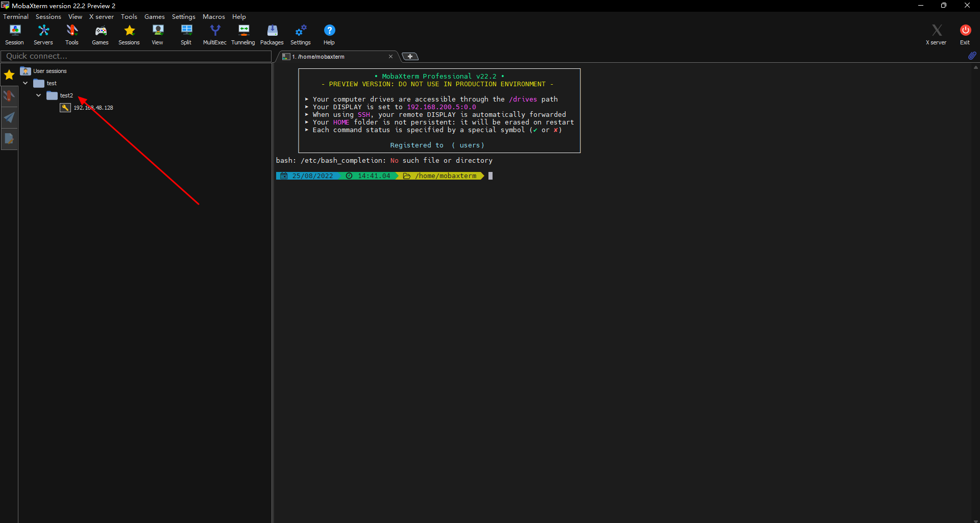Click the 192.168.48.128 session key icon
This screenshot has width=980, height=523.
tap(65, 108)
